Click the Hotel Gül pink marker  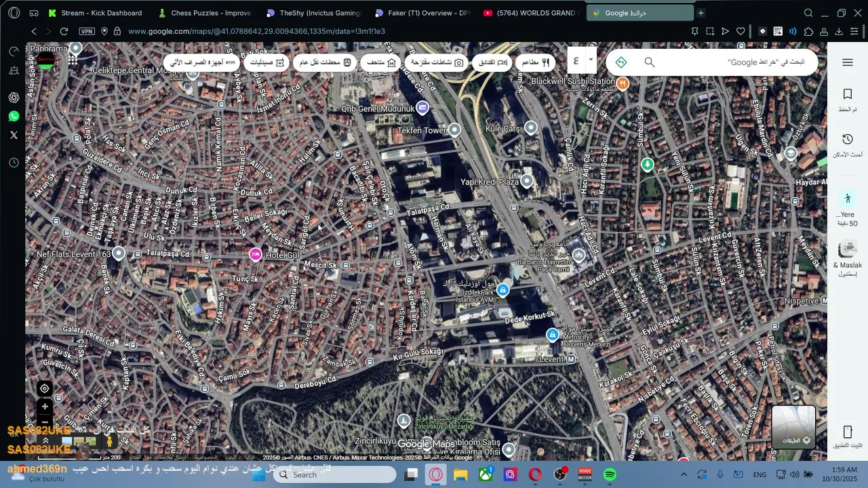click(x=256, y=254)
